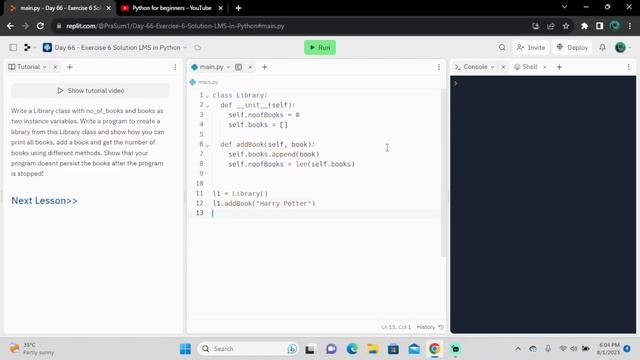640x360 pixels.
Task: Open the Replit tools menu icon
Action: pos(27,47)
